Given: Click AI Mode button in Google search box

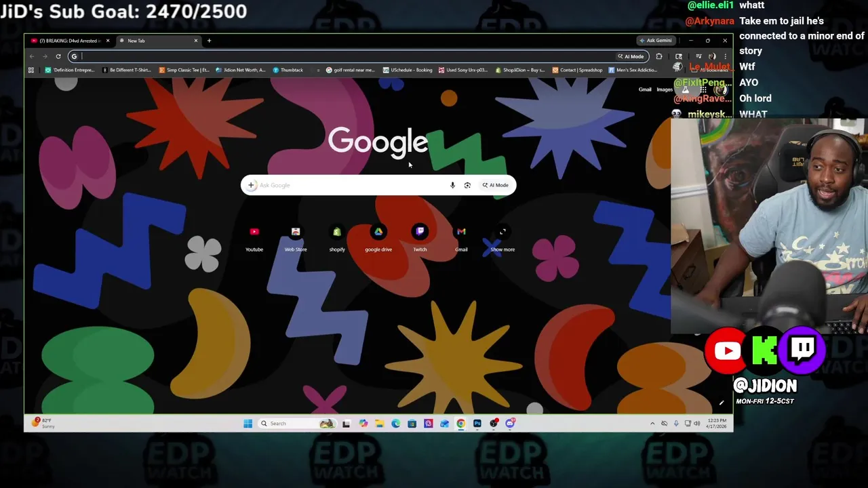Looking at the screenshot, I should pyautogui.click(x=495, y=185).
